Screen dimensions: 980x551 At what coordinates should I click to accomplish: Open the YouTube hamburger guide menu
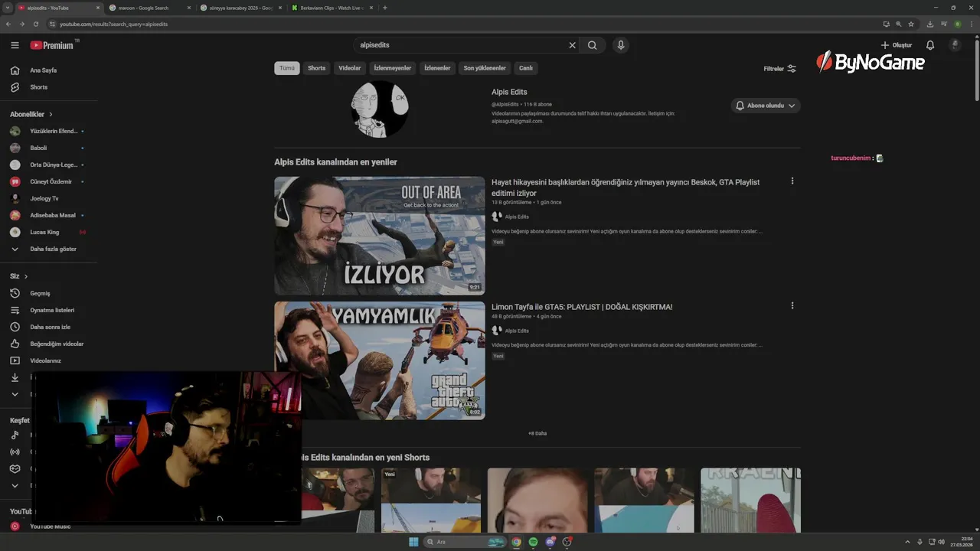15,45
